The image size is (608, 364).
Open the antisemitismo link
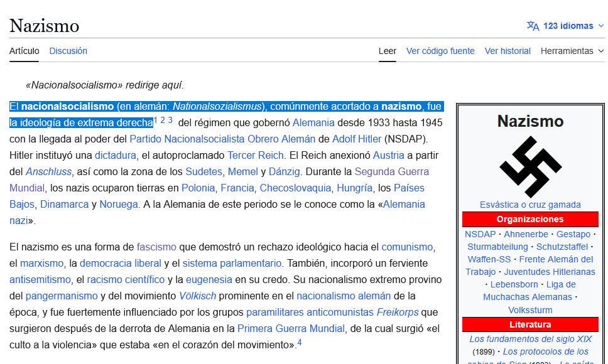40,279
